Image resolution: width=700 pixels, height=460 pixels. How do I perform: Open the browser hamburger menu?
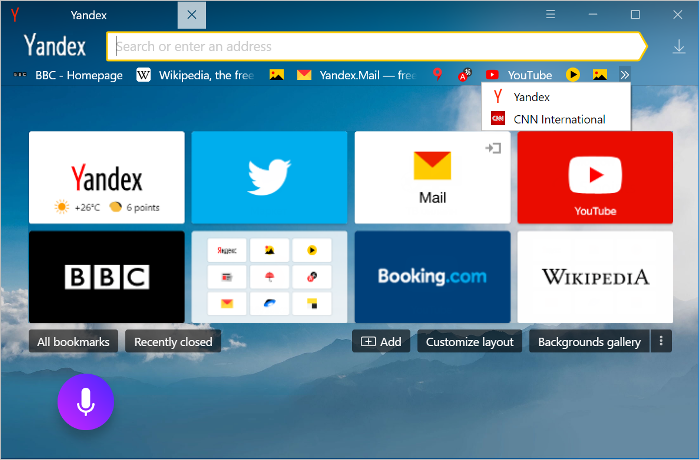[550, 14]
